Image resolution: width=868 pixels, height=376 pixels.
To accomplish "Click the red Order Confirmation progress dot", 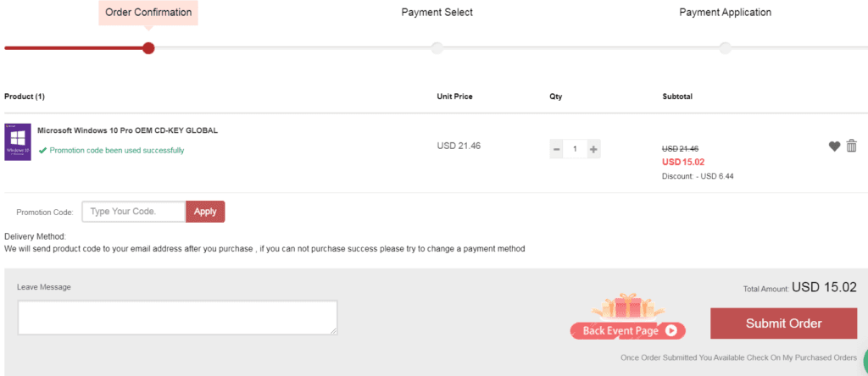I will pos(148,48).
